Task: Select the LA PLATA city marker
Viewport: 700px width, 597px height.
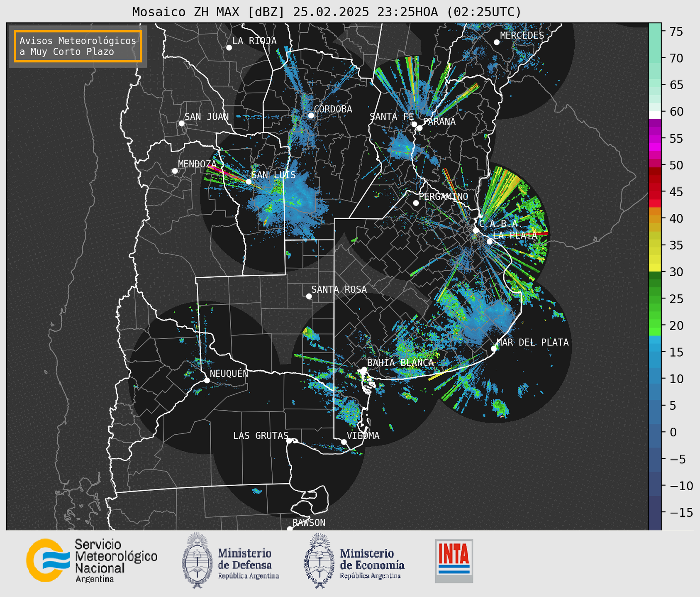Action: (490, 242)
